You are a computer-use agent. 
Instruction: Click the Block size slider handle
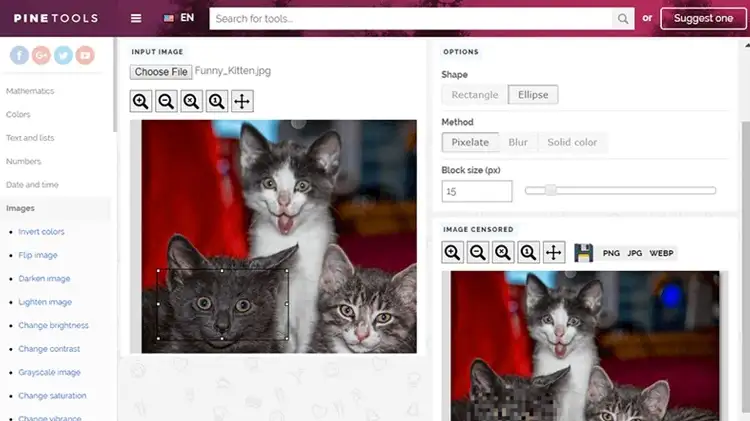[x=551, y=190]
